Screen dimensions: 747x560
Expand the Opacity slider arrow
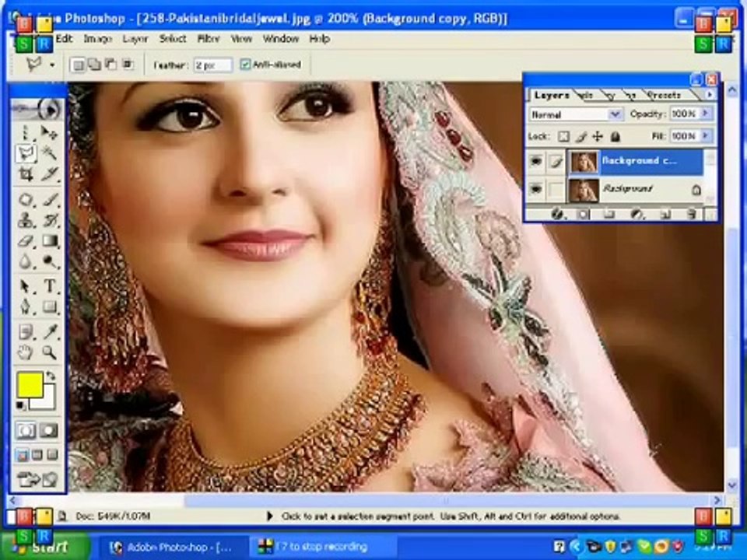pyautogui.click(x=707, y=114)
